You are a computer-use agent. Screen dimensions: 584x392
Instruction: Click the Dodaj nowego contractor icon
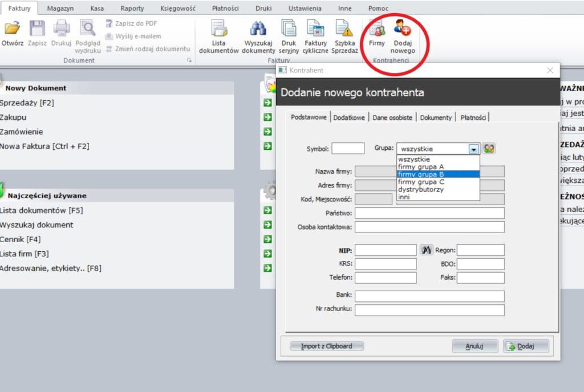403,30
